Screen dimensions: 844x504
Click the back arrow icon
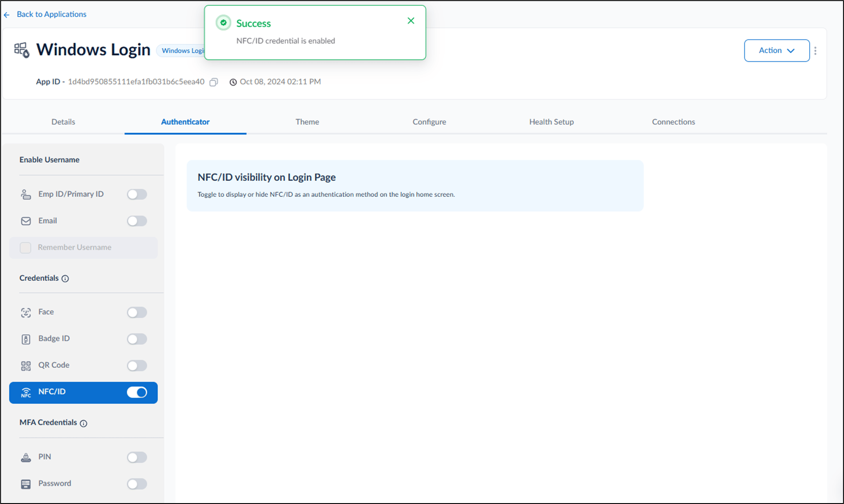coord(7,15)
